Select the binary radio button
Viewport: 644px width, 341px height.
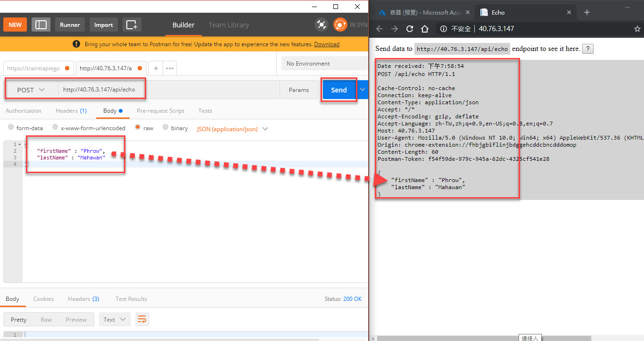coord(165,127)
